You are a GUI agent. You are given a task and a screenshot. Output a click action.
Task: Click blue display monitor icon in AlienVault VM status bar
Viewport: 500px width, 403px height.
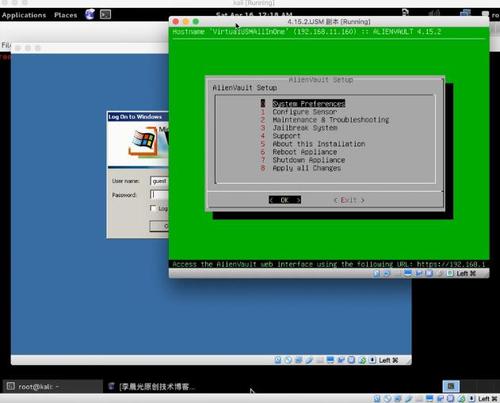pos(408,274)
